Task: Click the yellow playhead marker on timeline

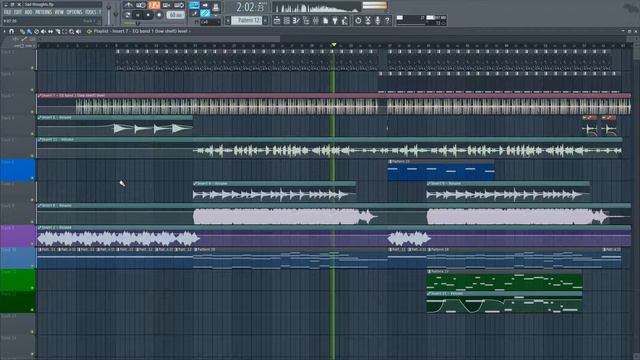Action: [333, 44]
